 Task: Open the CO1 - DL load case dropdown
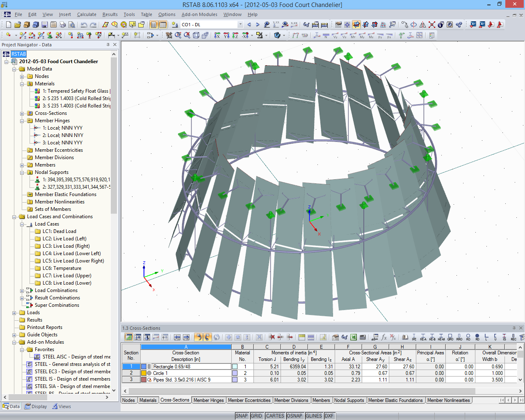pos(241,24)
